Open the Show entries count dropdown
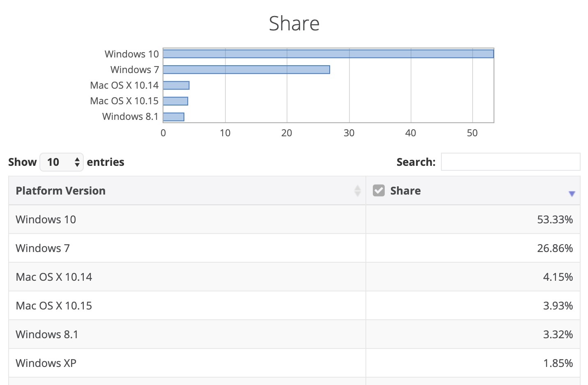 click(62, 162)
